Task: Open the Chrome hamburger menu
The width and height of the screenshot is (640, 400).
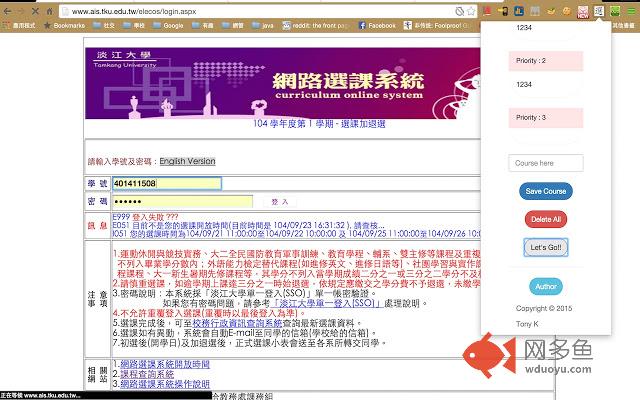Action: [631, 11]
